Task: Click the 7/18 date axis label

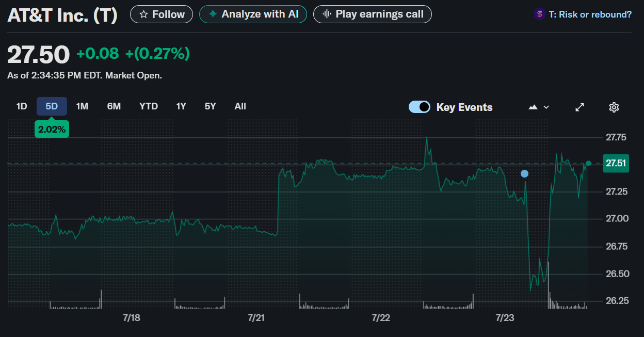Action: pos(132,318)
